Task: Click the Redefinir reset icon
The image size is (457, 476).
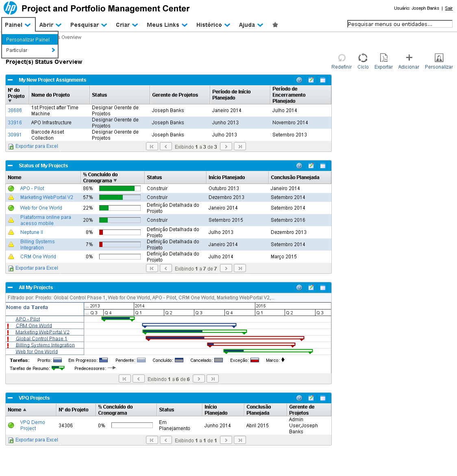Action: (342, 58)
